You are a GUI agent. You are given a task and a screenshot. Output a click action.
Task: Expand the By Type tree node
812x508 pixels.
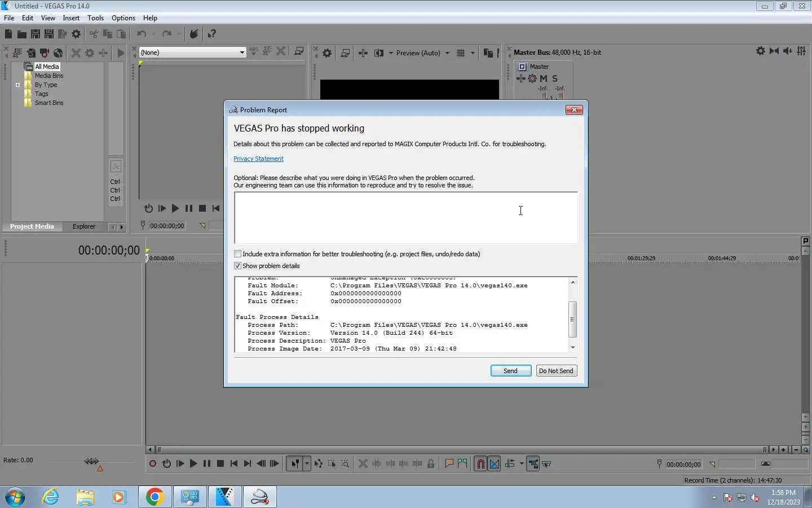click(x=17, y=85)
